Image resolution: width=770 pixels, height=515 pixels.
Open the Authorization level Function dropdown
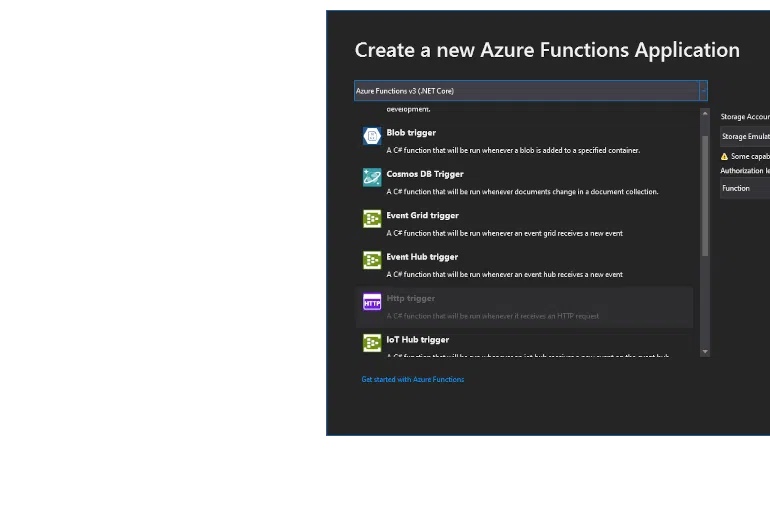745,189
